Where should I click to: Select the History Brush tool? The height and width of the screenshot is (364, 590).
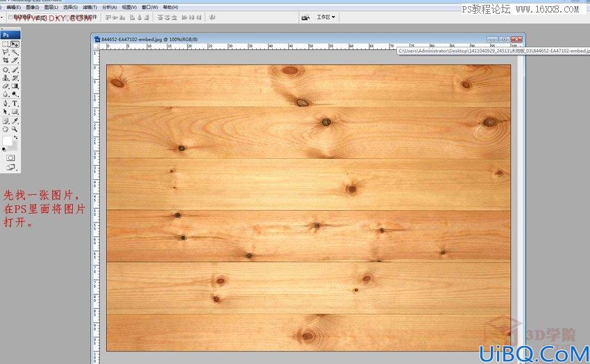pos(15,78)
